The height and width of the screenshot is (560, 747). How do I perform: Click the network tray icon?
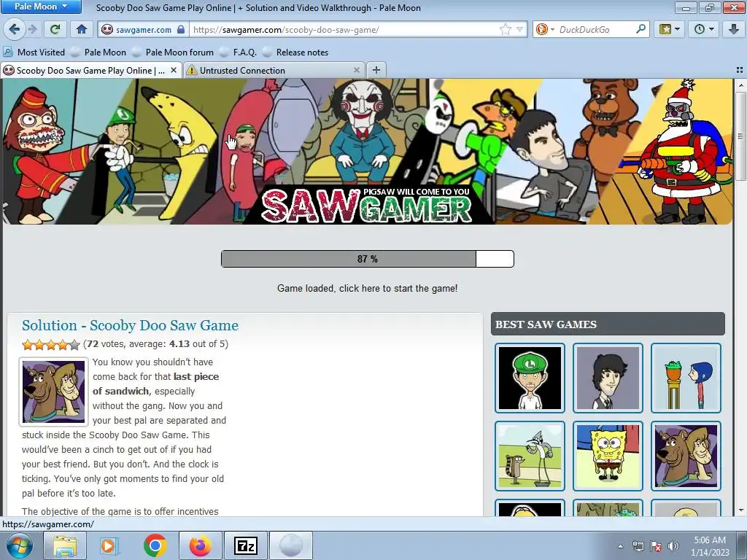638,546
